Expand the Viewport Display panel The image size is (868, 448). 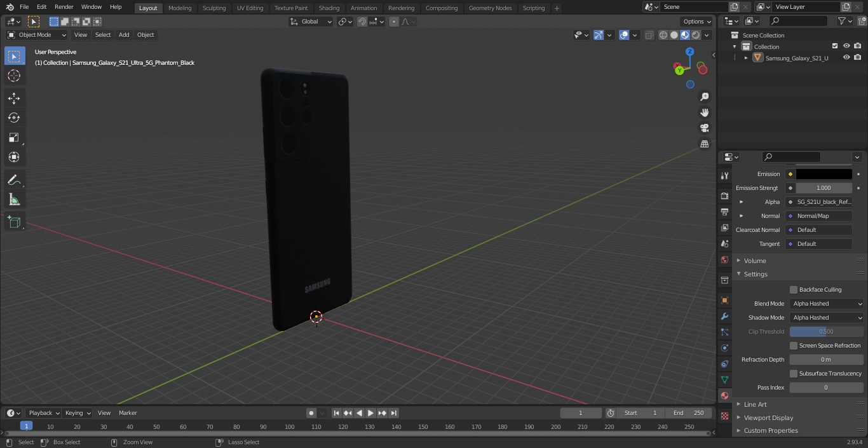pos(768,417)
